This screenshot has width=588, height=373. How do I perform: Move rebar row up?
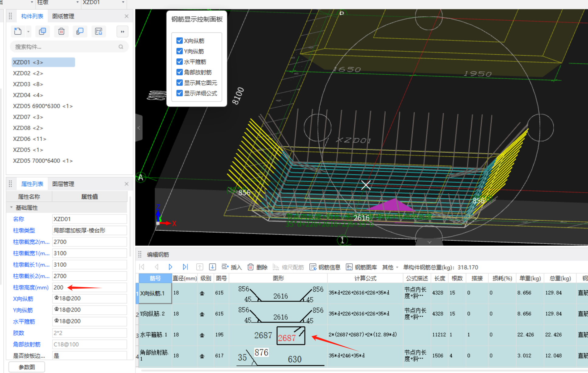(x=200, y=267)
